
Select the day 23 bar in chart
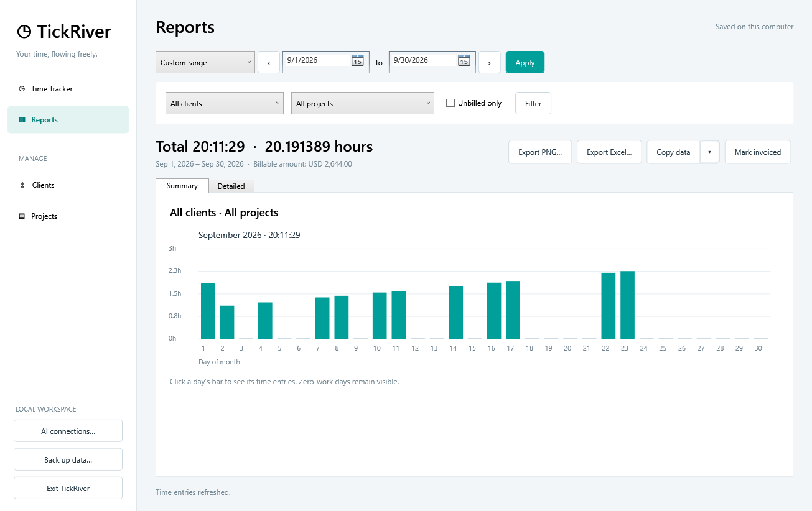coord(628,305)
